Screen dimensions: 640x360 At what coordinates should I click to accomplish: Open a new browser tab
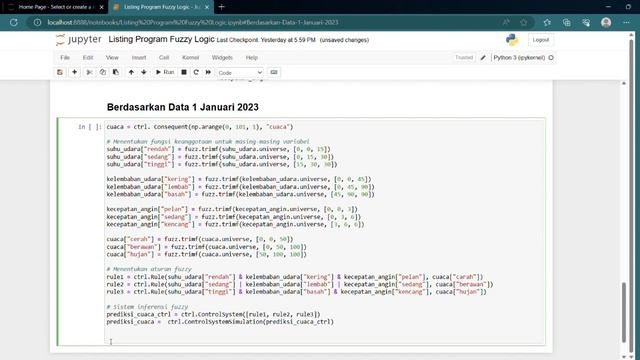(222, 7)
